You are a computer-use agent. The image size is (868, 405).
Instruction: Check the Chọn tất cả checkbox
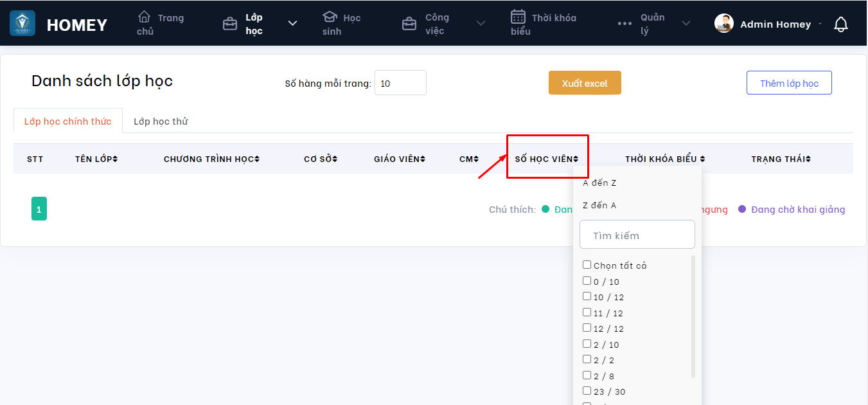click(x=587, y=265)
